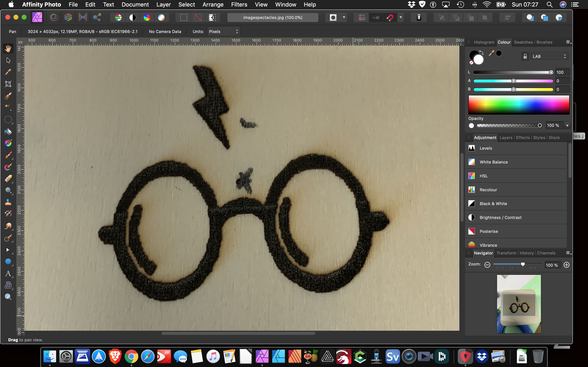Click the Invert Pixel Selection icon

click(212, 18)
